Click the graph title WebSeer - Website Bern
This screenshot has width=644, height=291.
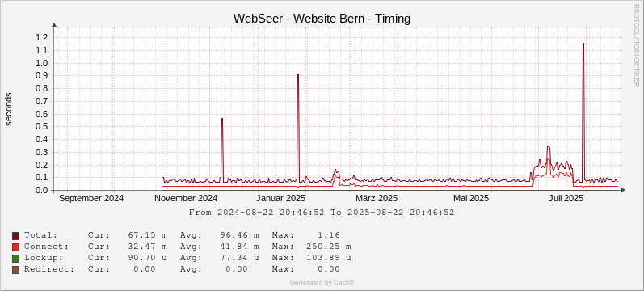[x=322, y=19]
